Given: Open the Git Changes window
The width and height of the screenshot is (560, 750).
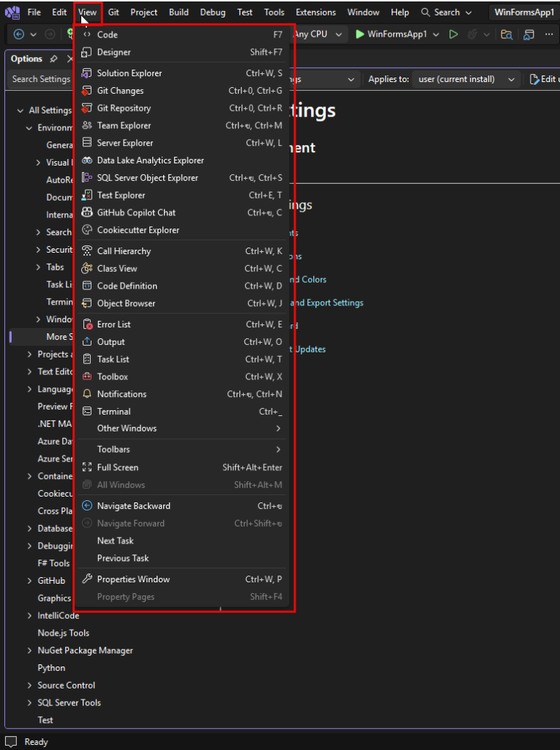Looking at the screenshot, I should [182, 91].
